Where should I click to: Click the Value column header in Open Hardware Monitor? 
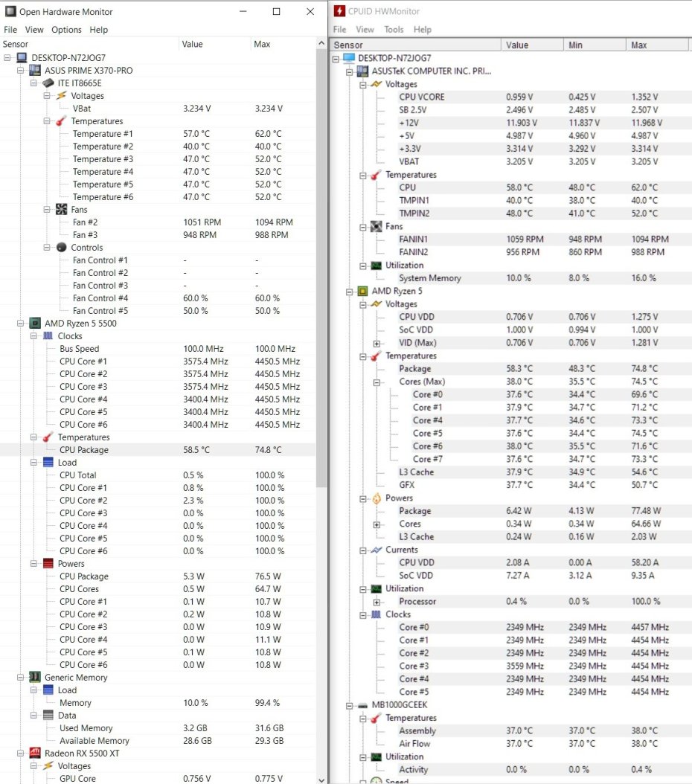point(214,44)
